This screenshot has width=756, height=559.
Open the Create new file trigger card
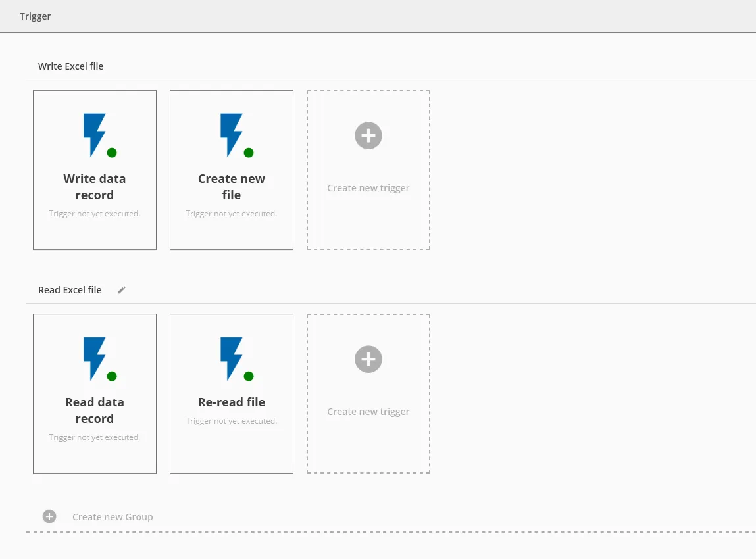point(232,170)
